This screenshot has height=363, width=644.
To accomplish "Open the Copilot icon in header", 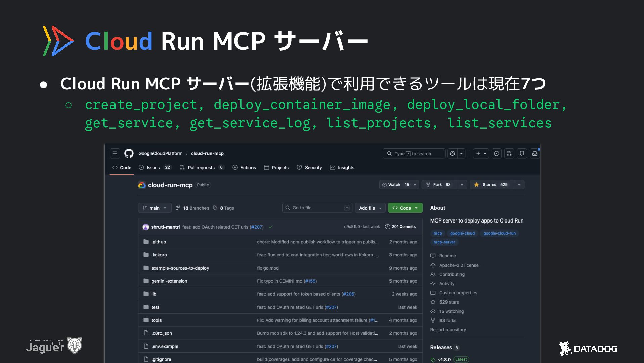I will pyautogui.click(x=452, y=154).
